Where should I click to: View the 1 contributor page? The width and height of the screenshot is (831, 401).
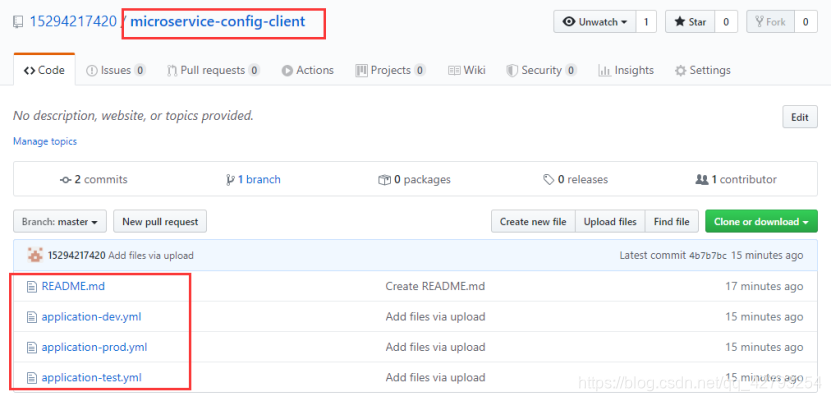pyautogui.click(x=736, y=180)
